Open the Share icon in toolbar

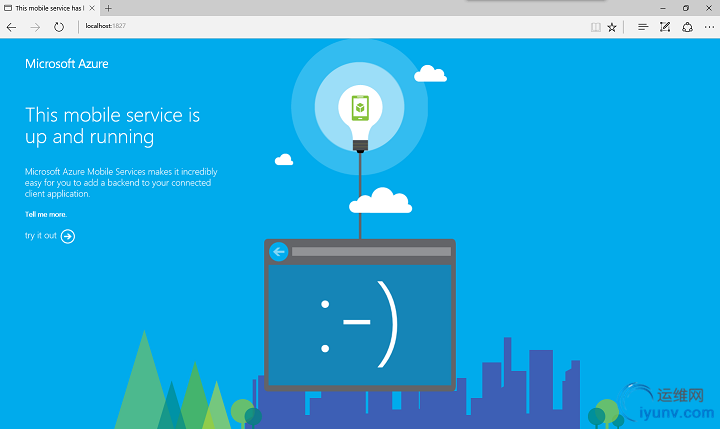click(x=687, y=27)
